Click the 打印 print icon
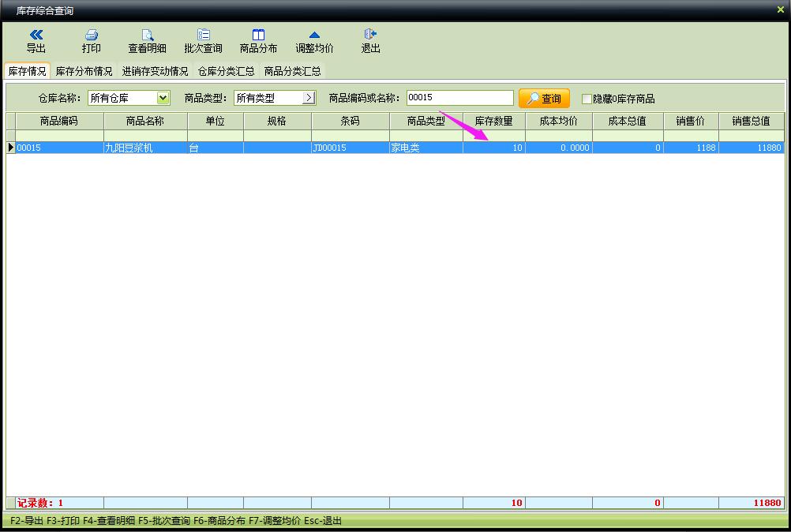This screenshot has width=791, height=532. pos(92,34)
